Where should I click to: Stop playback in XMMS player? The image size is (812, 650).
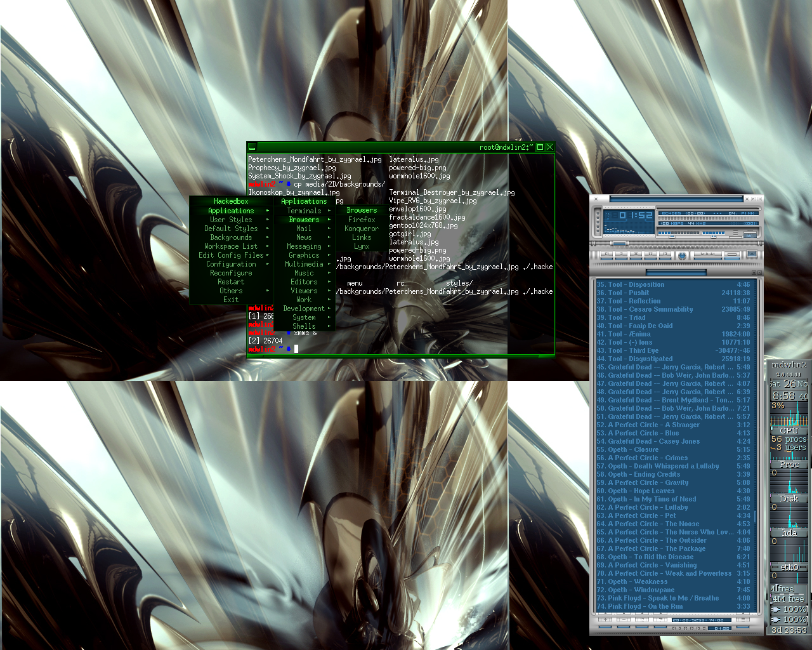click(650, 254)
